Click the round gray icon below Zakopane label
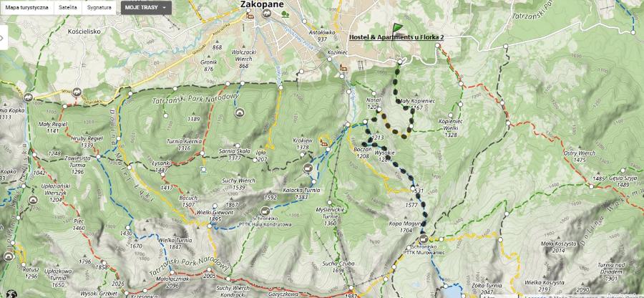Viewport: 644px width, 298px height. click(x=267, y=14)
